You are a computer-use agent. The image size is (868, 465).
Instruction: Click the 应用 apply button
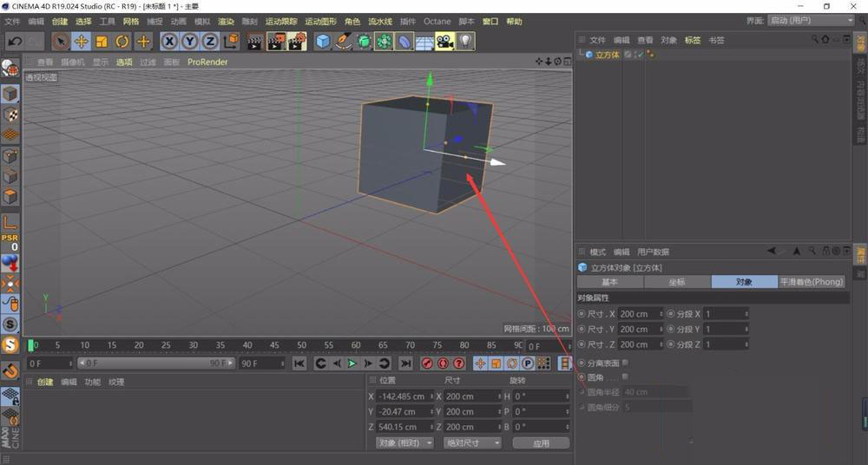[x=541, y=442]
